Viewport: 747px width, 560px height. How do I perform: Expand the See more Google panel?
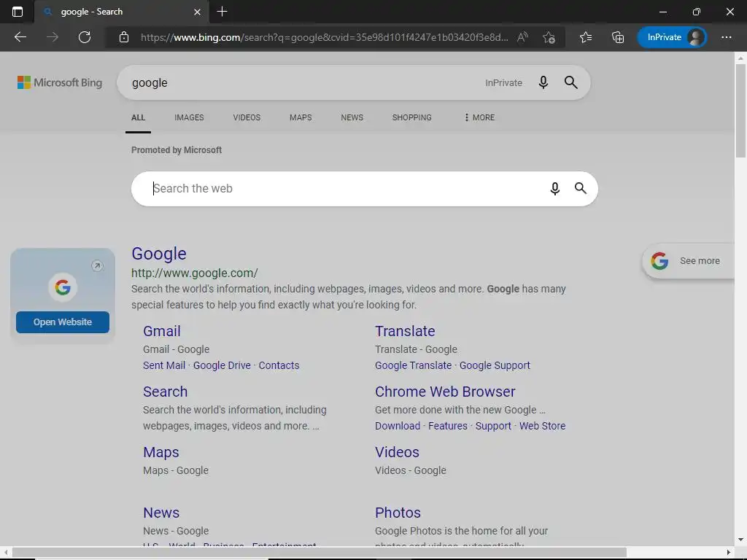click(689, 261)
